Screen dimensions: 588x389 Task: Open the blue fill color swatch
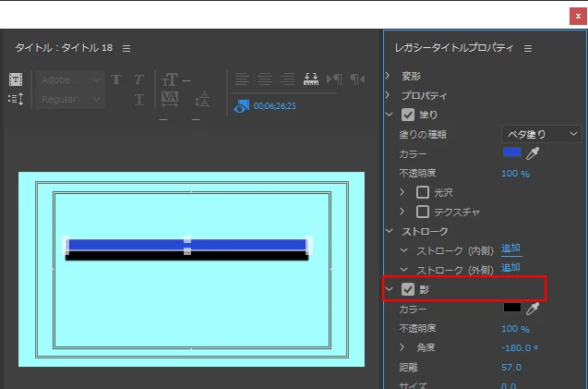tap(512, 152)
